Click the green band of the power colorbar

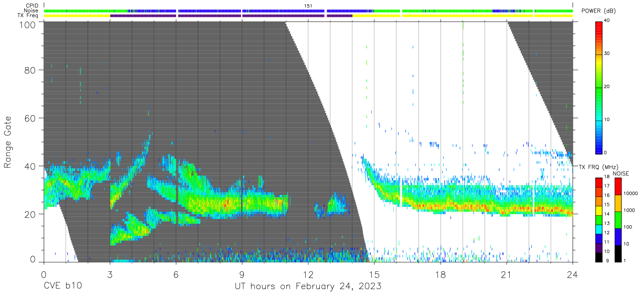pyautogui.click(x=599, y=89)
